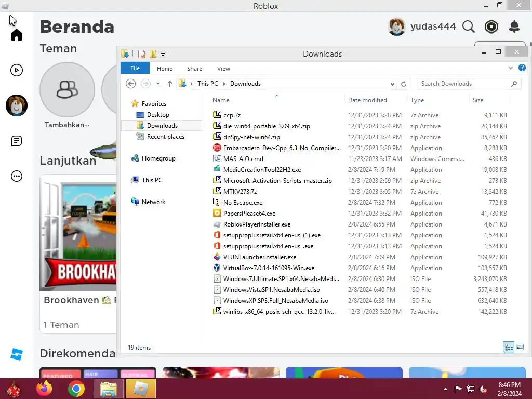Open the Share ribbon tab
The image size is (532, 399).
(194, 69)
